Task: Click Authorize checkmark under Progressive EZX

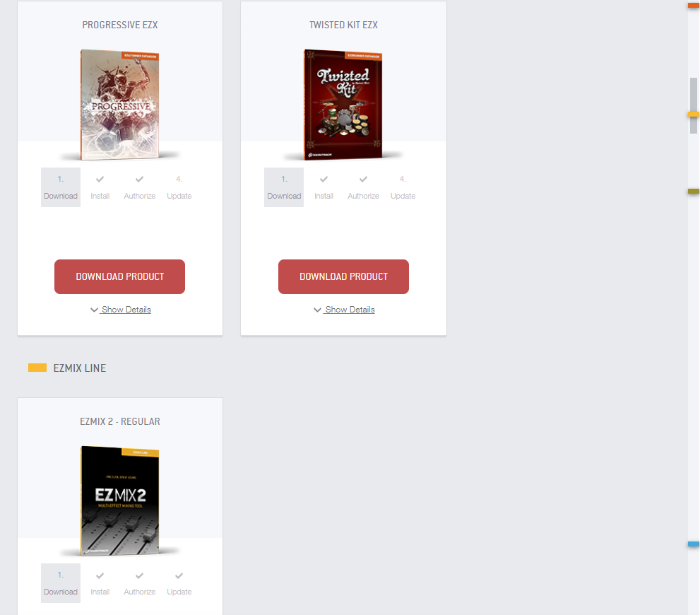Action: (x=140, y=179)
